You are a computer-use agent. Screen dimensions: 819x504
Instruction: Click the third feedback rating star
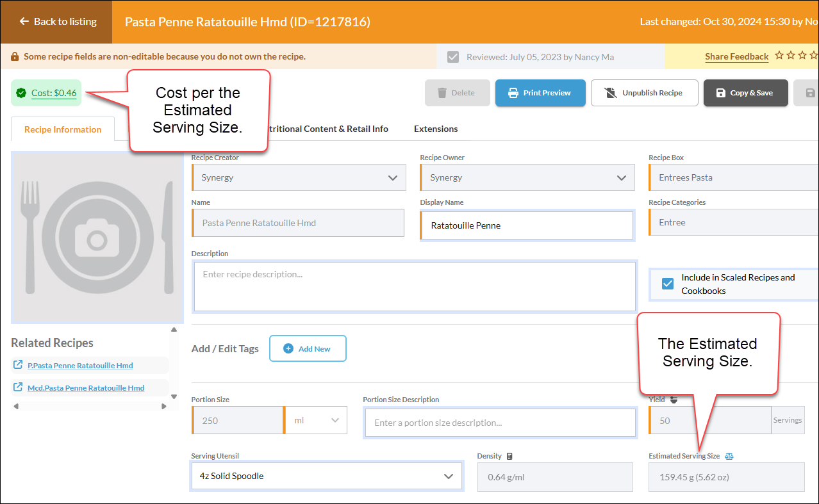coord(802,56)
